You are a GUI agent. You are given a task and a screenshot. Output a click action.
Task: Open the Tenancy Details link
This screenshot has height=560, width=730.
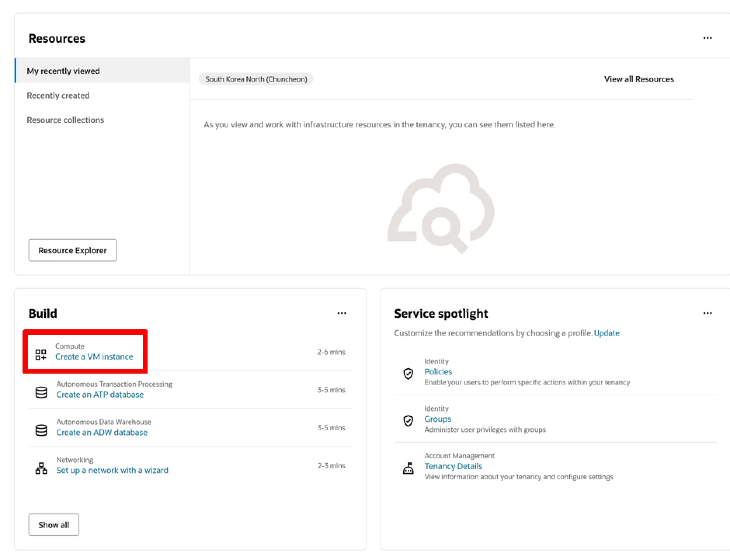453,466
